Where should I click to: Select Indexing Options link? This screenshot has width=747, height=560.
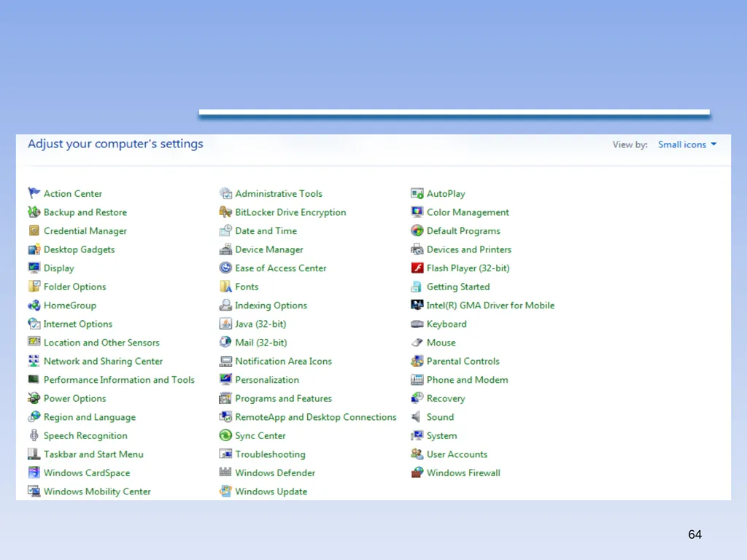(x=271, y=306)
